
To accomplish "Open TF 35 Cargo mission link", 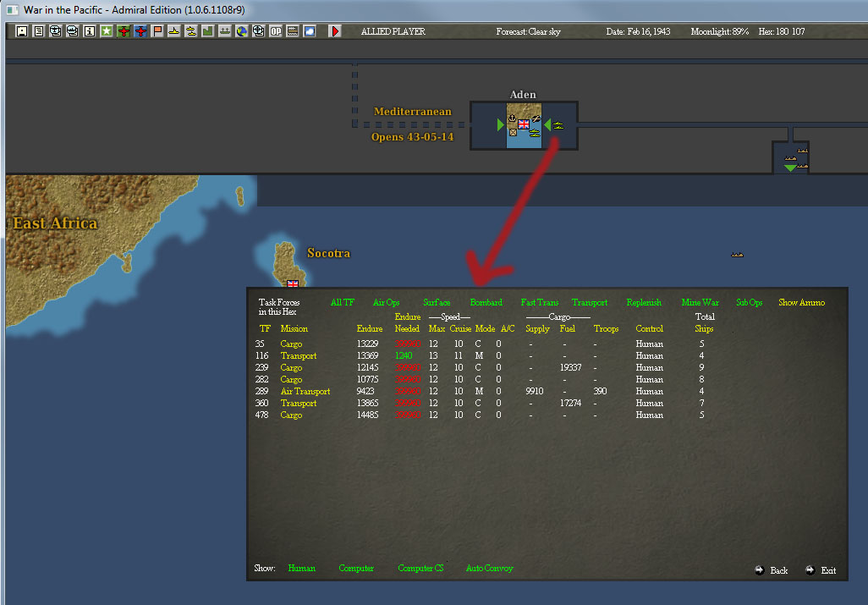I will 291,344.
